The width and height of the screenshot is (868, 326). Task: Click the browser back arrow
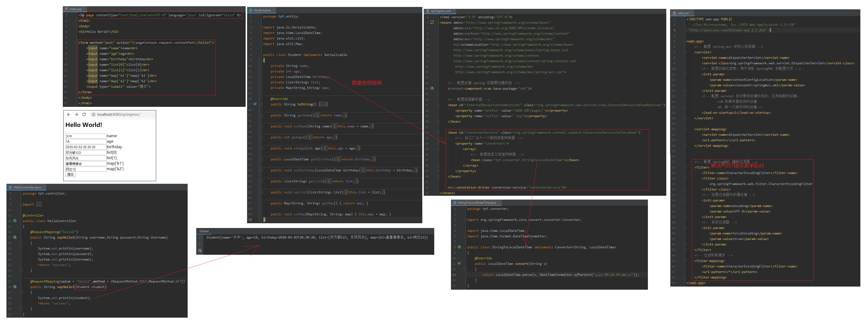[x=69, y=114]
